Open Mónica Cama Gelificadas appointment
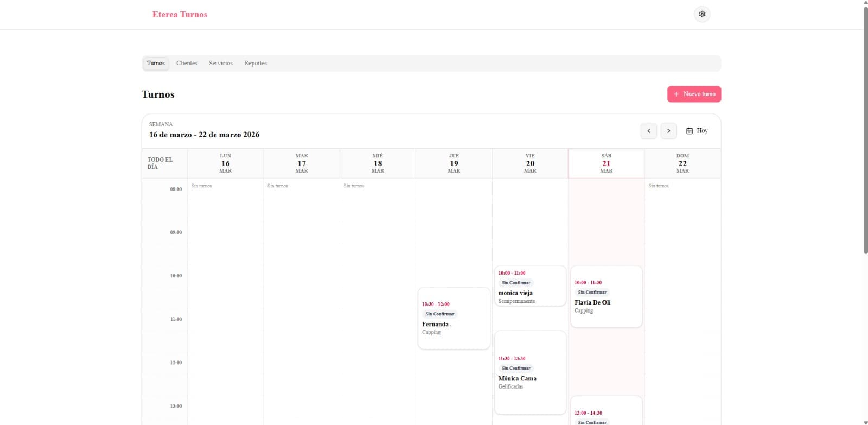This screenshot has height=425, width=868. tap(529, 379)
